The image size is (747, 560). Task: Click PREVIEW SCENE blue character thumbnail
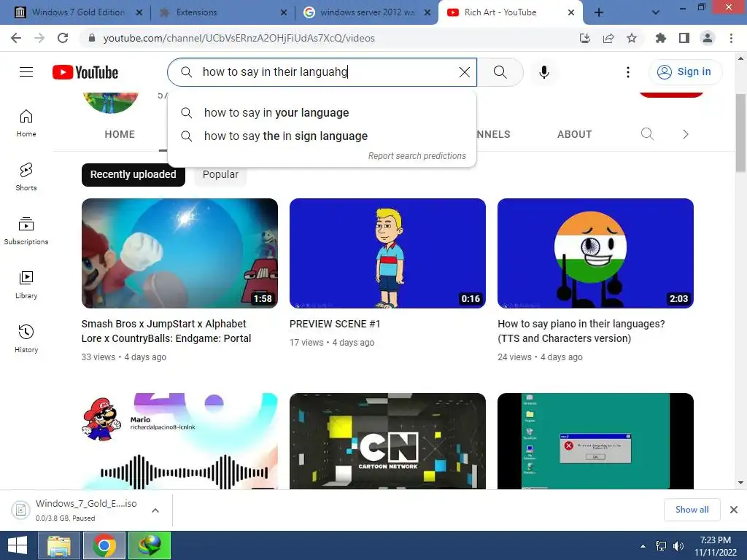point(388,253)
